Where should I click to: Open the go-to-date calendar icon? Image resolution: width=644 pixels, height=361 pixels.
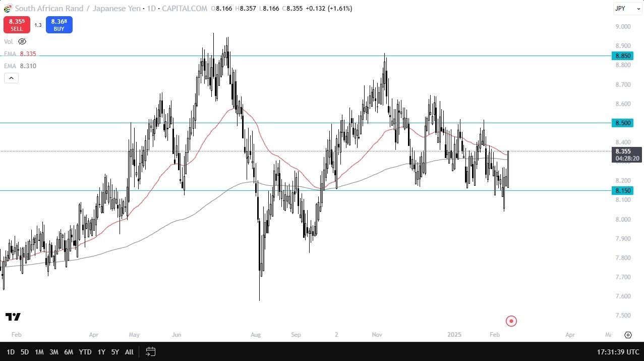click(150, 352)
